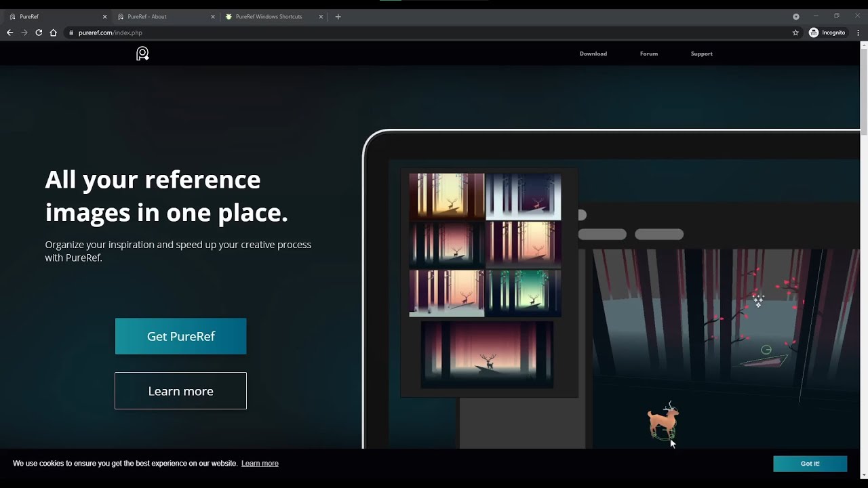The image size is (868, 488).
Task: Switch to PureRef Windows Shortcuts tab
Action: click(275, 16)
